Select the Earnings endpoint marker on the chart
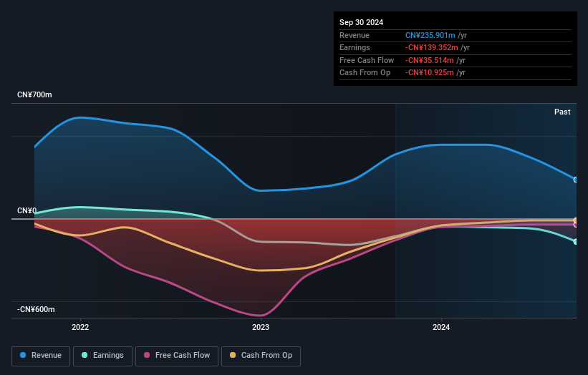Image resolution: width=588 pixels, height=375 pixels. point(576,242)
